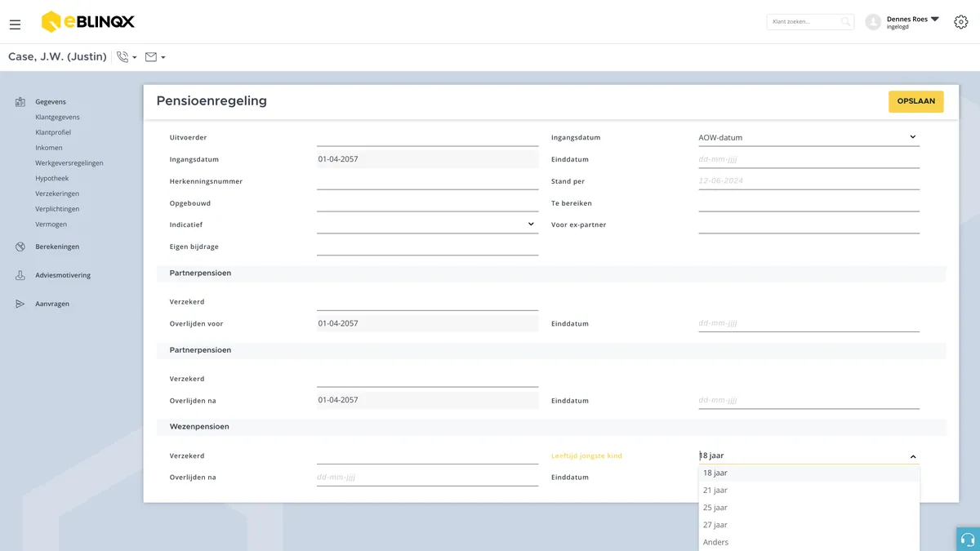The image size is (980, 551).
Task: Click the Opgebouwd input field
Action: (x=427, y=202)
